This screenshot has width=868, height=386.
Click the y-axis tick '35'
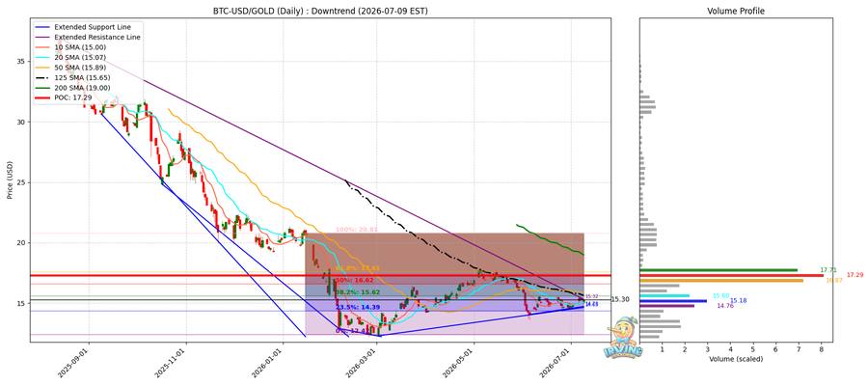[x=22, y=62]
